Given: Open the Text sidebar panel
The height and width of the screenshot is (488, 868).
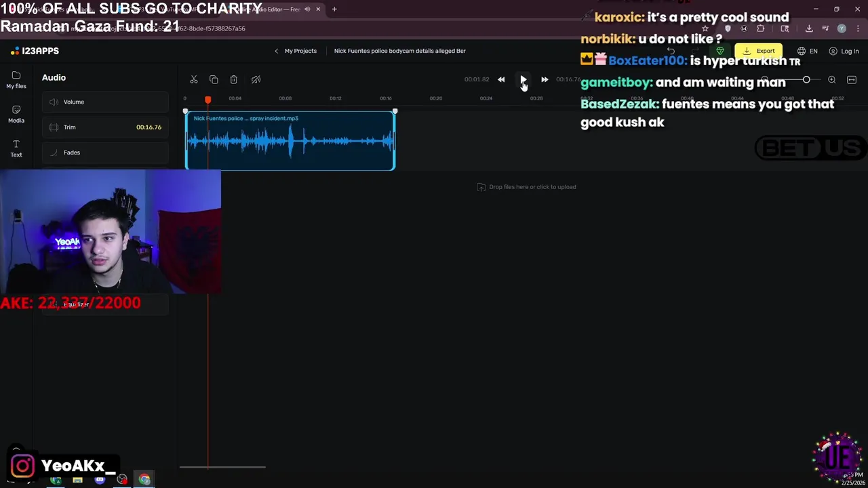Looking at the screenshot, I should coord(16,148).
